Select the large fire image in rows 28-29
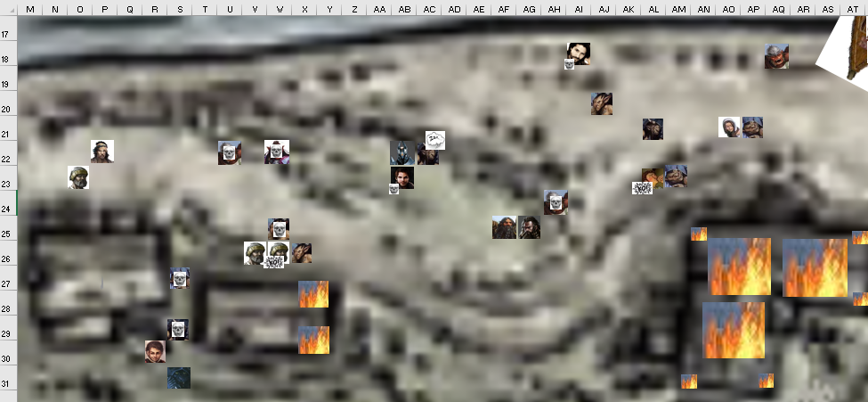 [734, 330]
